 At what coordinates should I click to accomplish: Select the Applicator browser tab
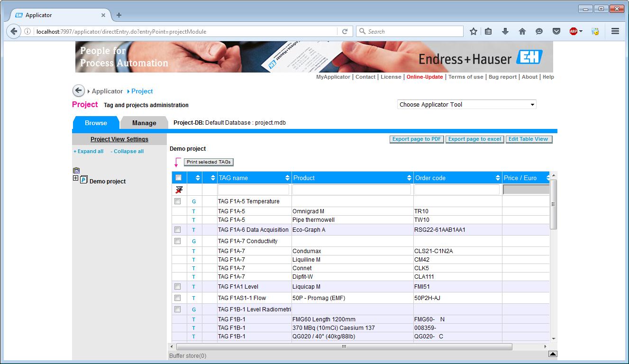point(61,15)
